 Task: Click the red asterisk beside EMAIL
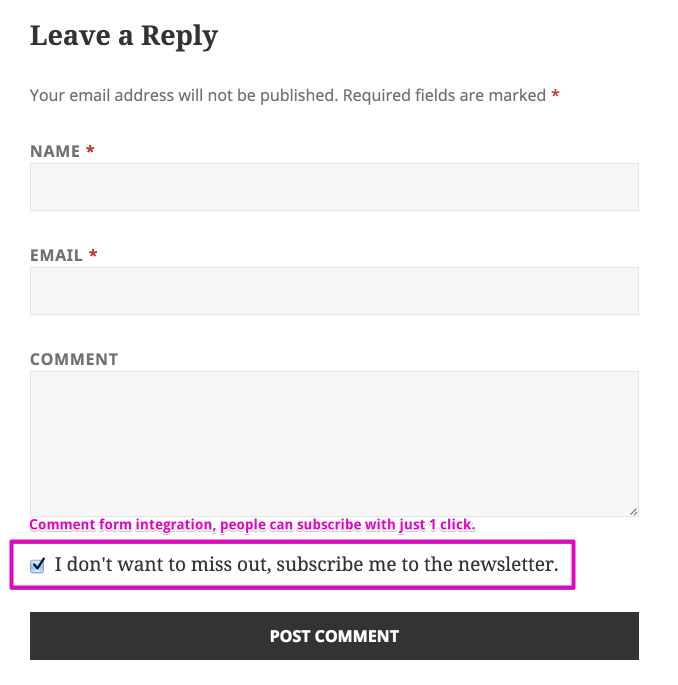tap(93, 255)
